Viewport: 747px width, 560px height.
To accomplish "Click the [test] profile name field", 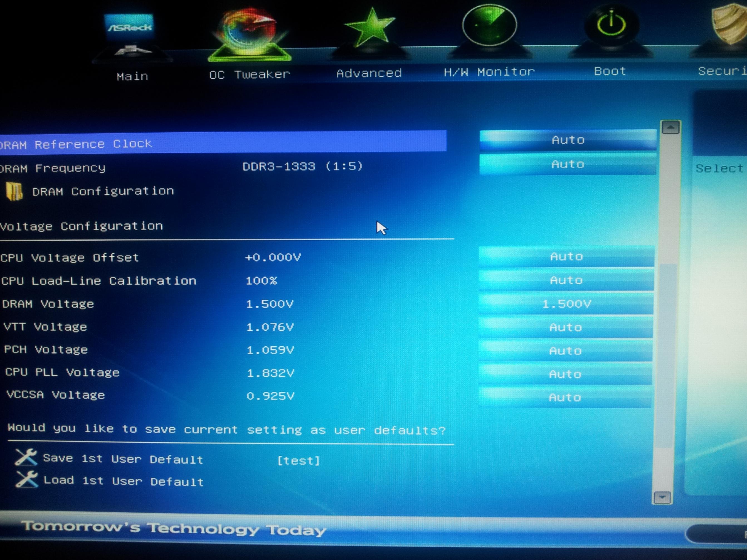I will [298, 461].
